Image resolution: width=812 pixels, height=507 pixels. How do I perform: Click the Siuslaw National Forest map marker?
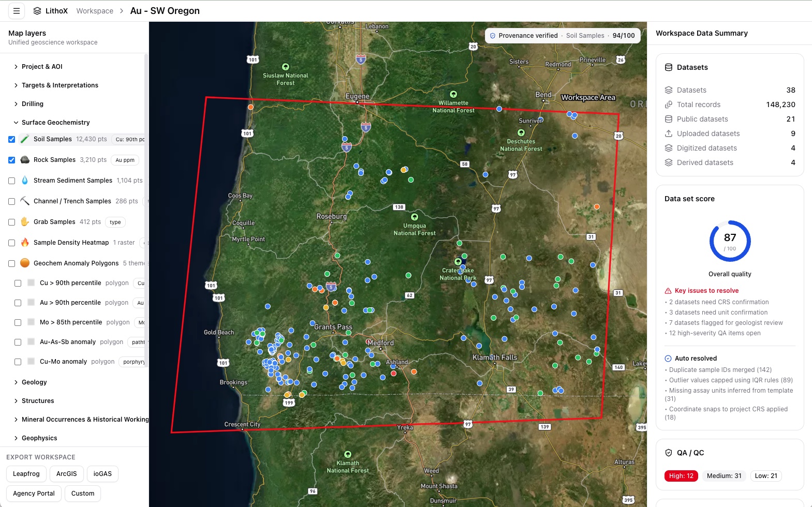point(285,67)
